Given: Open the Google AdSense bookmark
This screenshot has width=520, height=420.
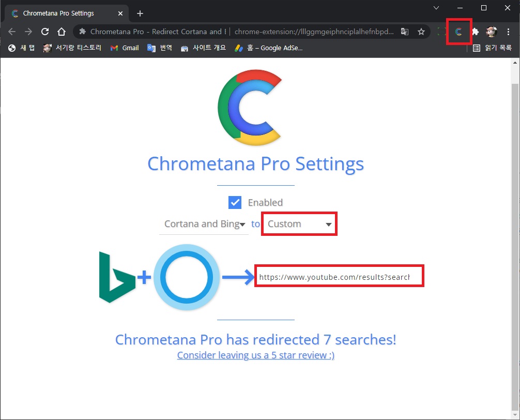Looking at the screenshot, I should [269, 48].
